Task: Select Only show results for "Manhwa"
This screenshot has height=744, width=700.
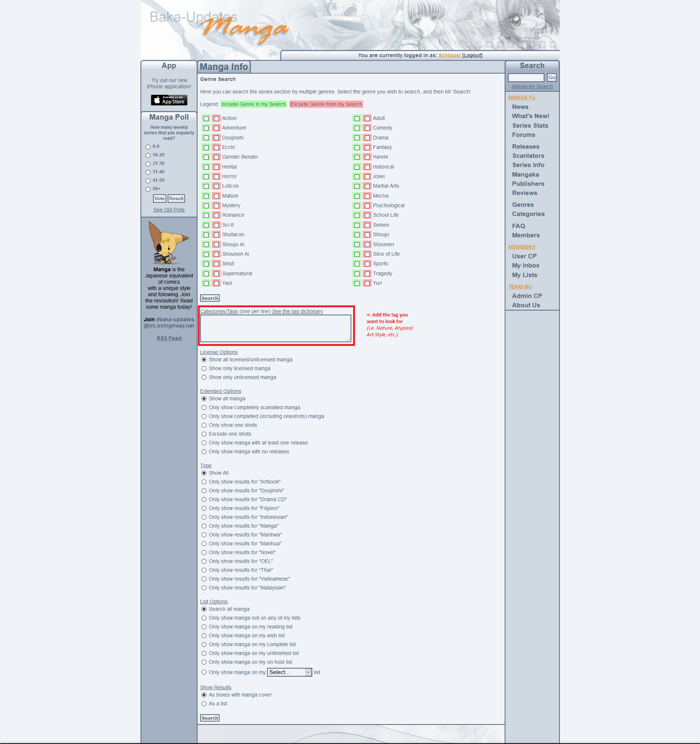Action: pos(204,535)
